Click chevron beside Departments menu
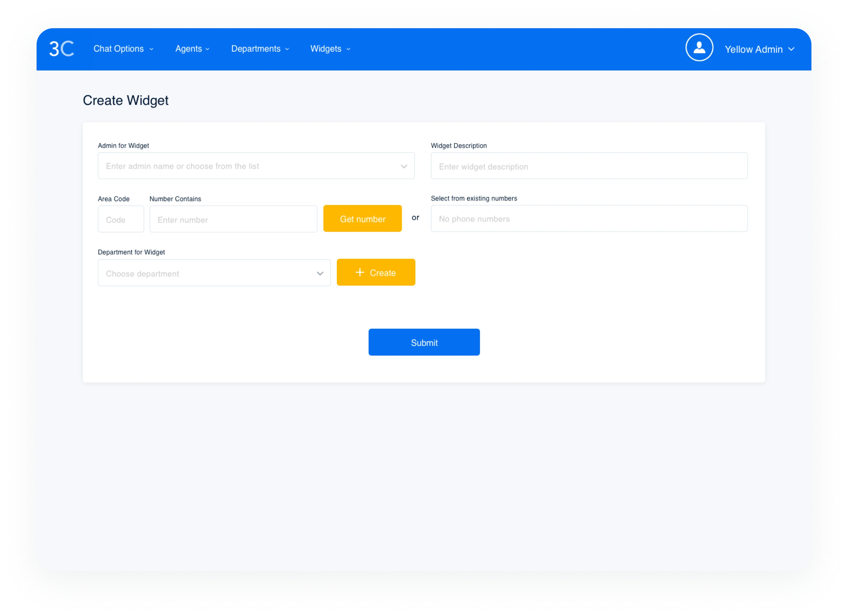This screenshot has height=616, width=848. point(287,49)
